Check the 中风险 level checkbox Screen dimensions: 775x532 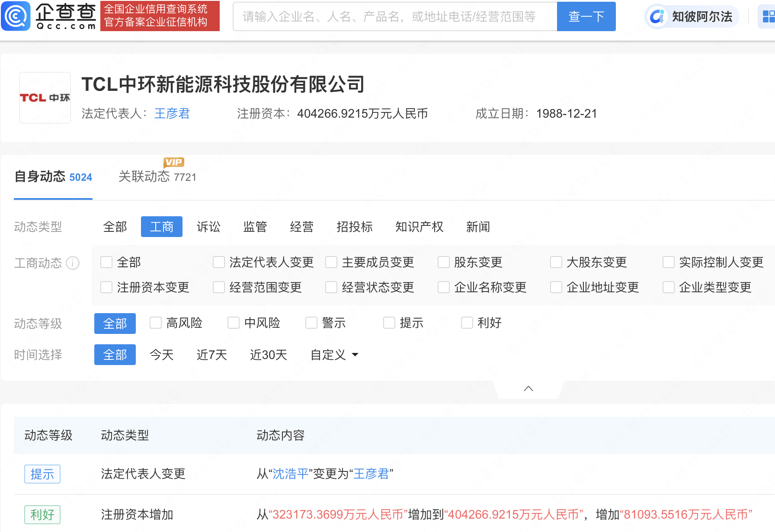click(234, 323)
